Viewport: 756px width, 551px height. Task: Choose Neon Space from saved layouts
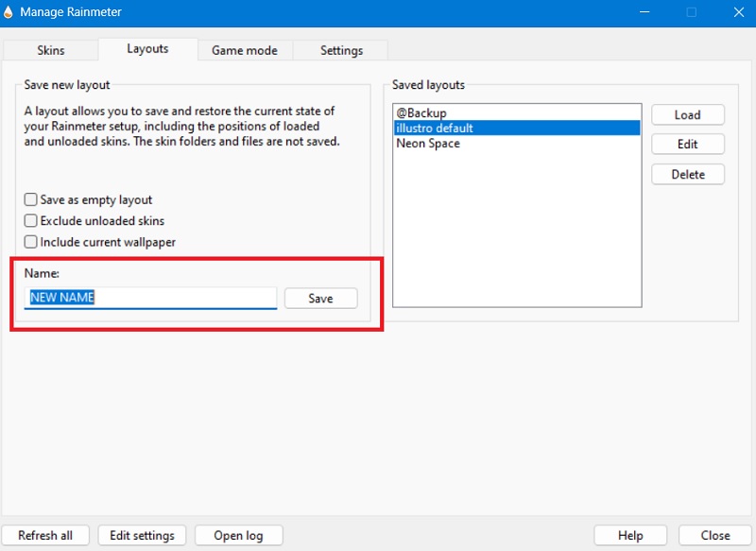[x=428, y=144]
